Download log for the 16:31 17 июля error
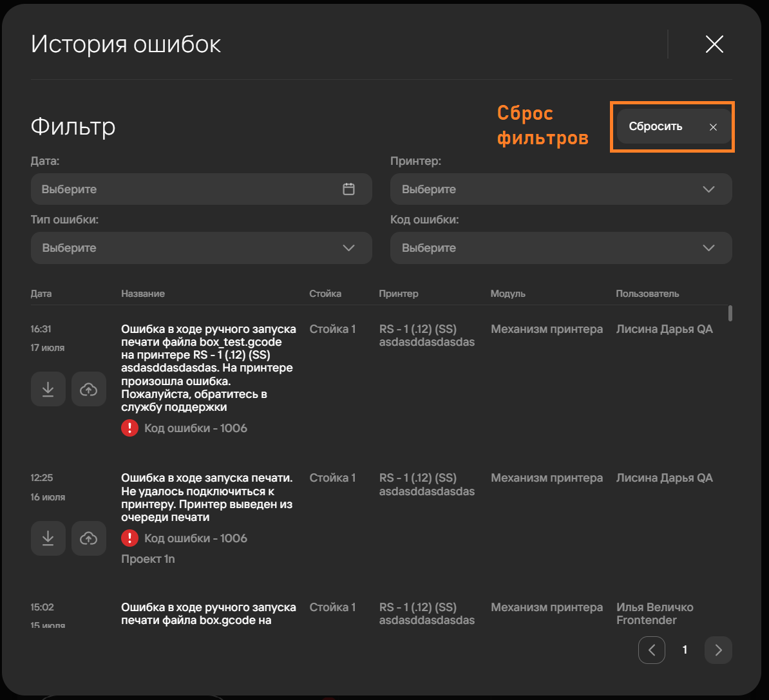769x700 pixels. tap(48, 389)
